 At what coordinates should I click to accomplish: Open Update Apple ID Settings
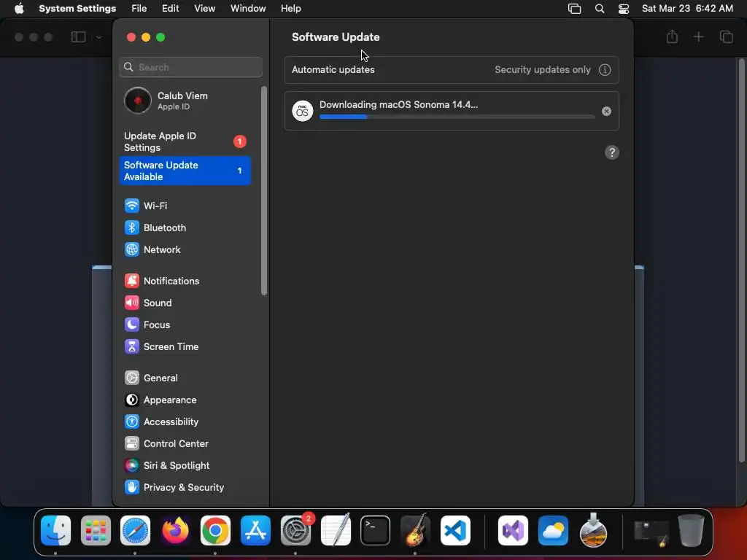185,142
